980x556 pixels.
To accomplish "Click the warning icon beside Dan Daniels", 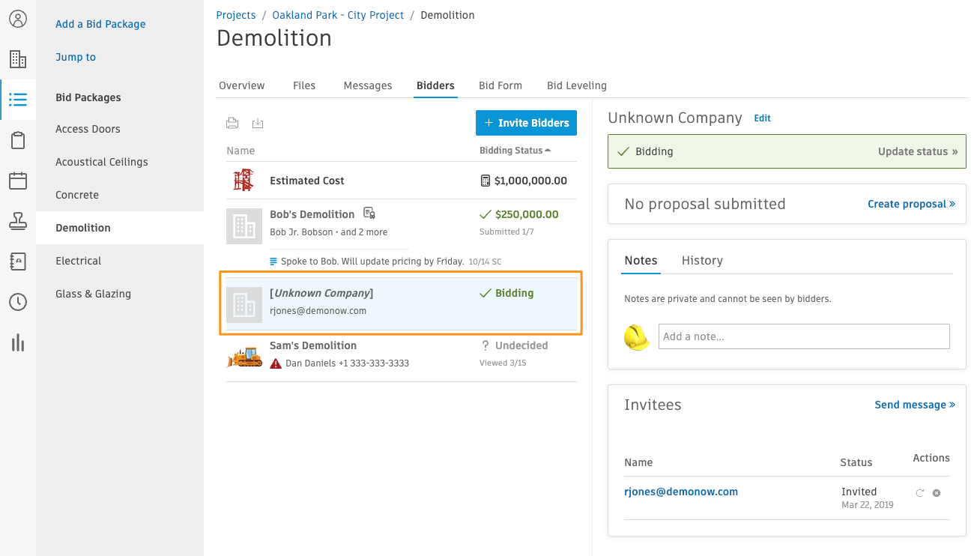I will pyautogui.click(x=277, y=363).
